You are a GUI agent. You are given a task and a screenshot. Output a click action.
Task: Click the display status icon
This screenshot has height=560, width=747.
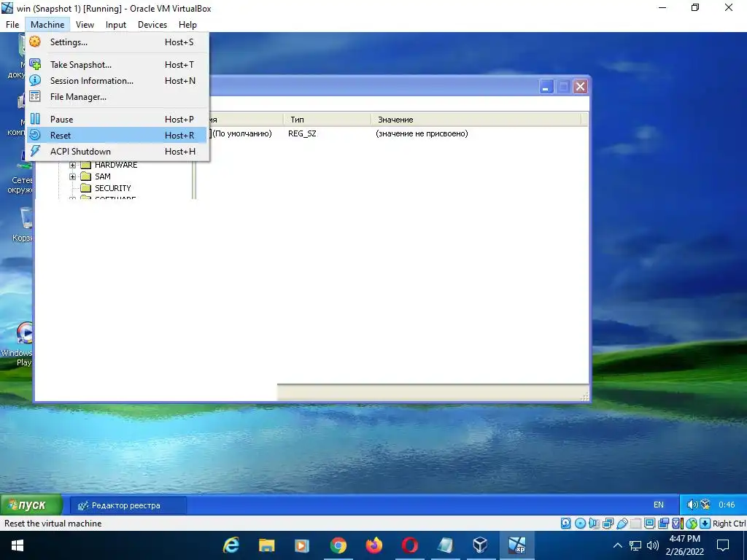(649, 524)
